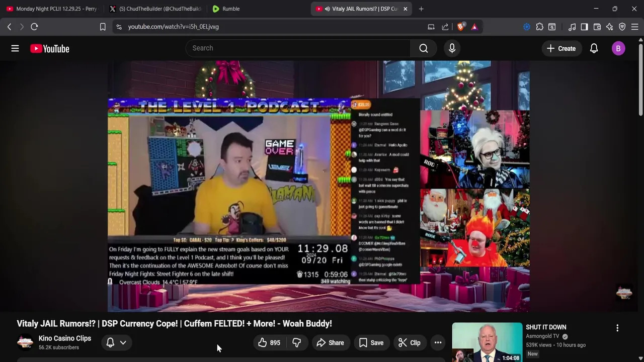This screenshot has width=644, height=362.
Task: Open the SHUT IT DOWN video title link
Action: (546, 327)
